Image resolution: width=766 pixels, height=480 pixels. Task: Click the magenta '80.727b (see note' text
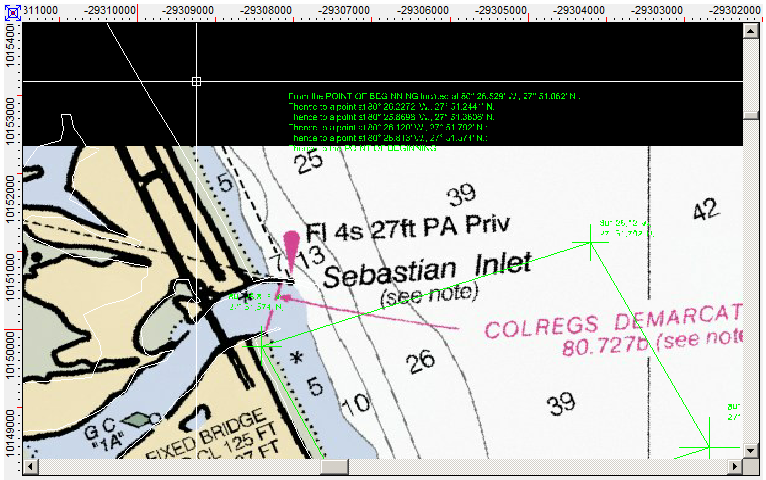pyautogui.click(x=652, y=342)
